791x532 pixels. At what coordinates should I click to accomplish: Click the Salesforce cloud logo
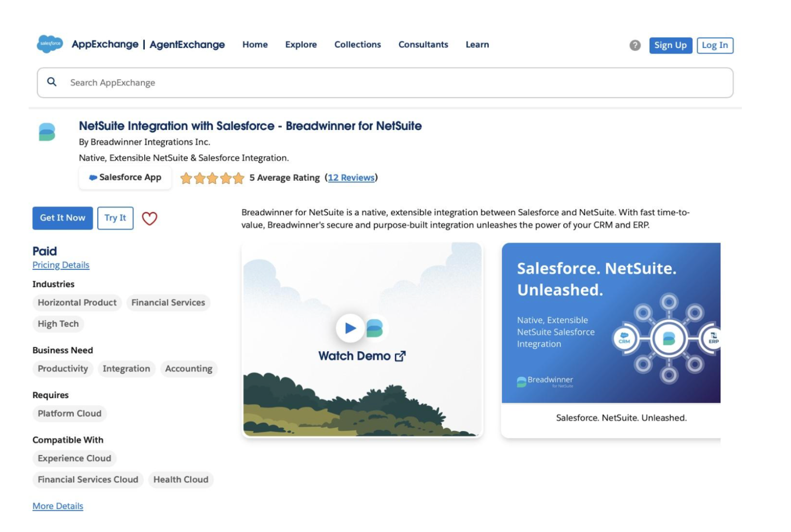pyautogui.click(x=50, y=45)
